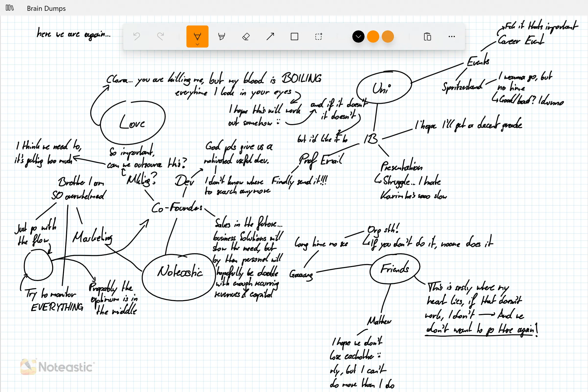Select the Lasso selection tool
The image size is (588, 392).
point(319,37)
